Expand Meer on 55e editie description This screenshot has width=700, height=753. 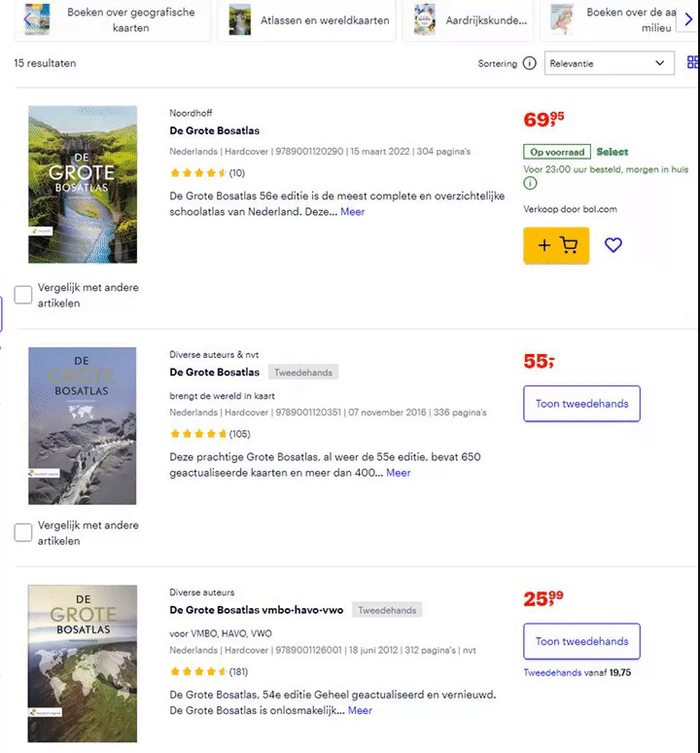(x=399, y=473)
